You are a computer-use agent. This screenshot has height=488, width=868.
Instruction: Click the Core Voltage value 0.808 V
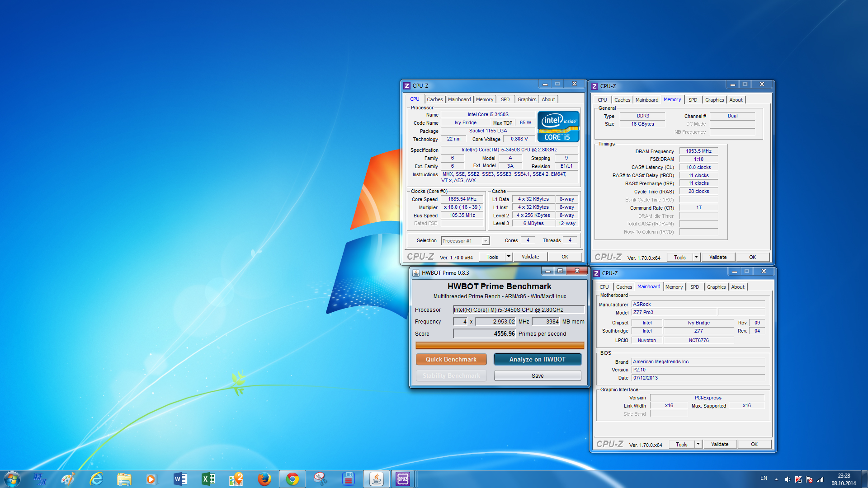(519, 139)
